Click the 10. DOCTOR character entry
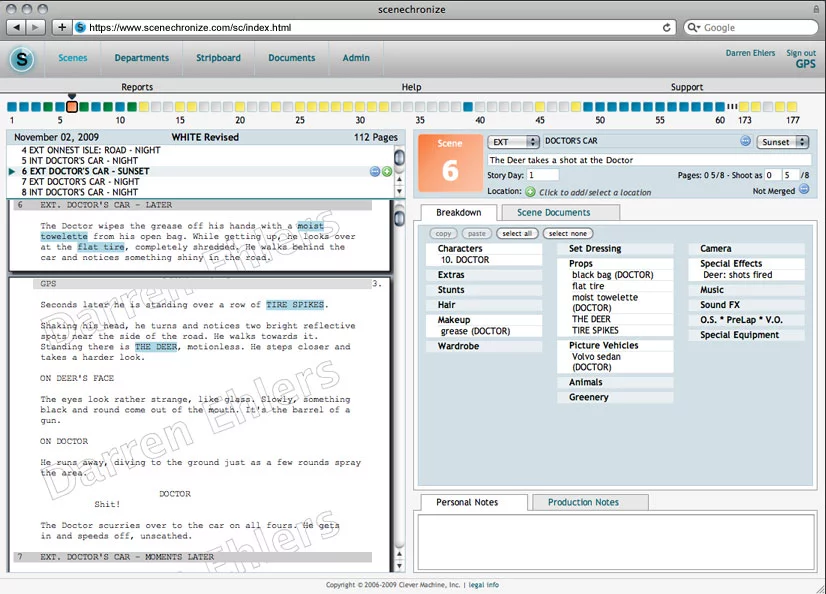Screen dimensions: 826x594 pos(465,260)
